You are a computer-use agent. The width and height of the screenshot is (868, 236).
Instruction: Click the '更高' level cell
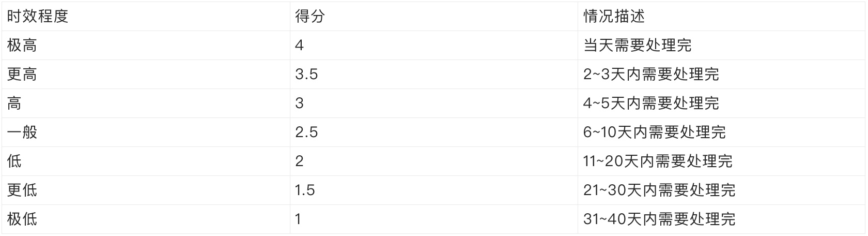pos(22,75)
